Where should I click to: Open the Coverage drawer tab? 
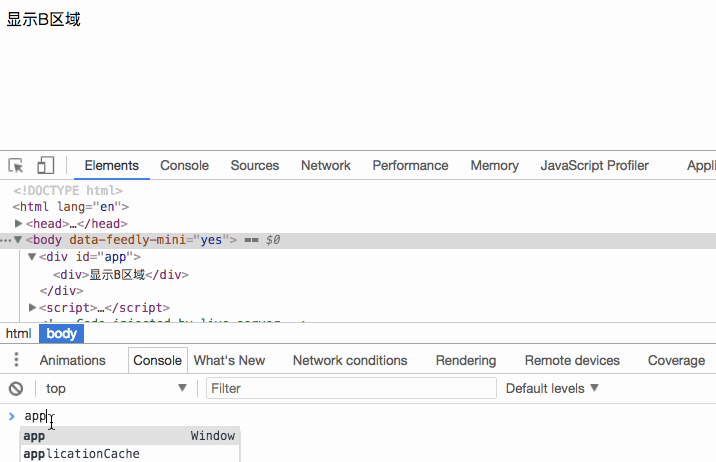coord(676,360)
